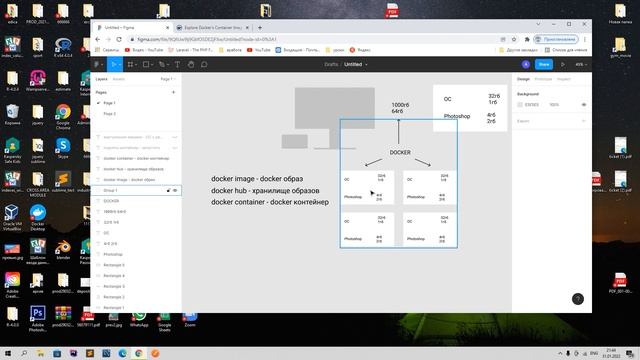Image resolution: width=640 pixels, height=360 pixels.
Task: Switch to the Assets tab
Action: tap(118, 79)
